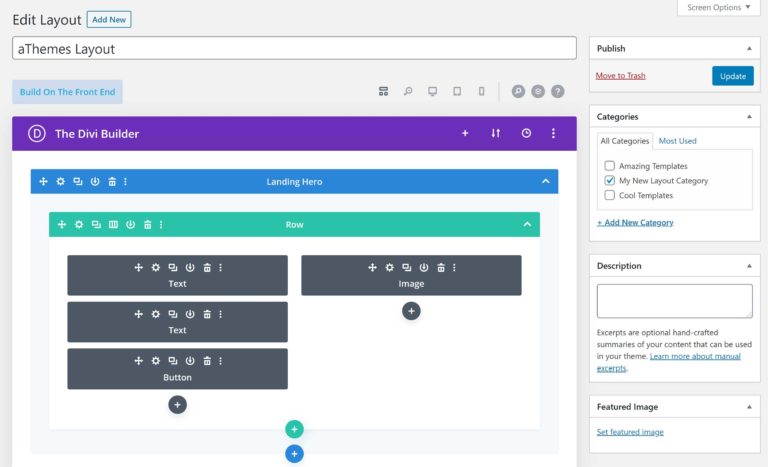768x467 pixels.
Task: Open editing history clock icon
Action: pyautogui.click(x=526, y=133)
